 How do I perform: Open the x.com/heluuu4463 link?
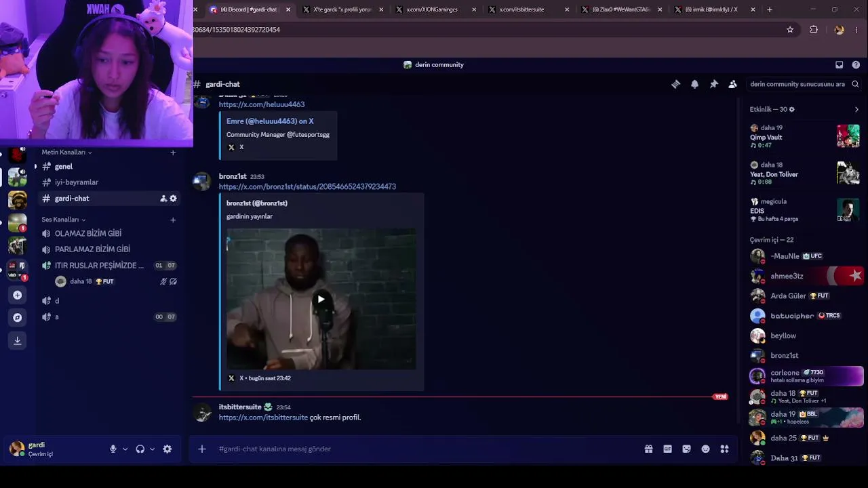[262, 104]
